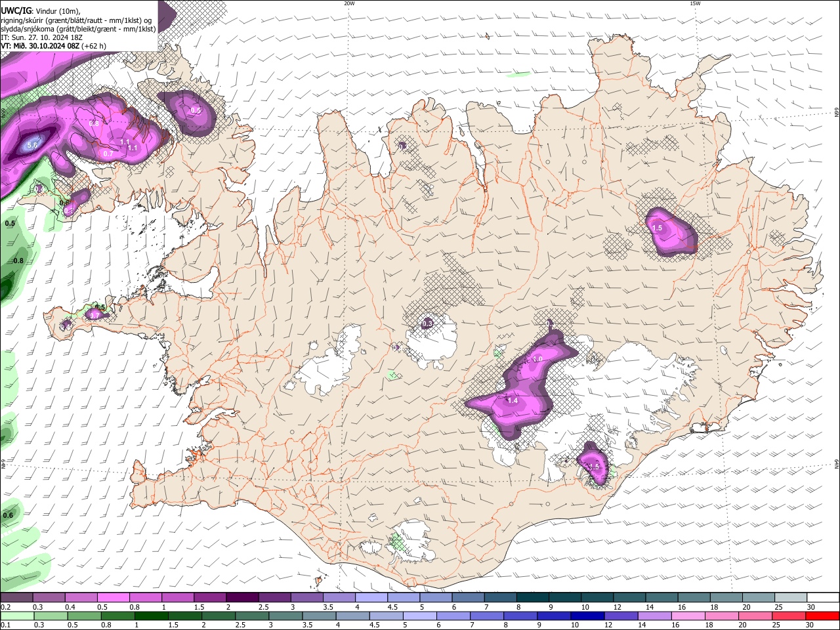Viewport: 840px width, 630px height.
Task: Click the 5.8 snowfall maximum label
Action: (32, 145)
